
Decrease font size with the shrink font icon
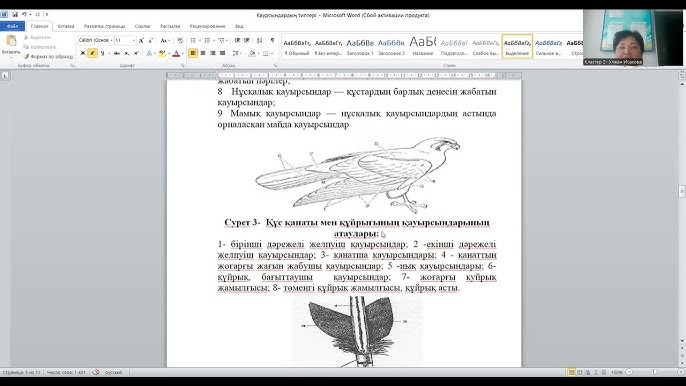coord(150,40)
